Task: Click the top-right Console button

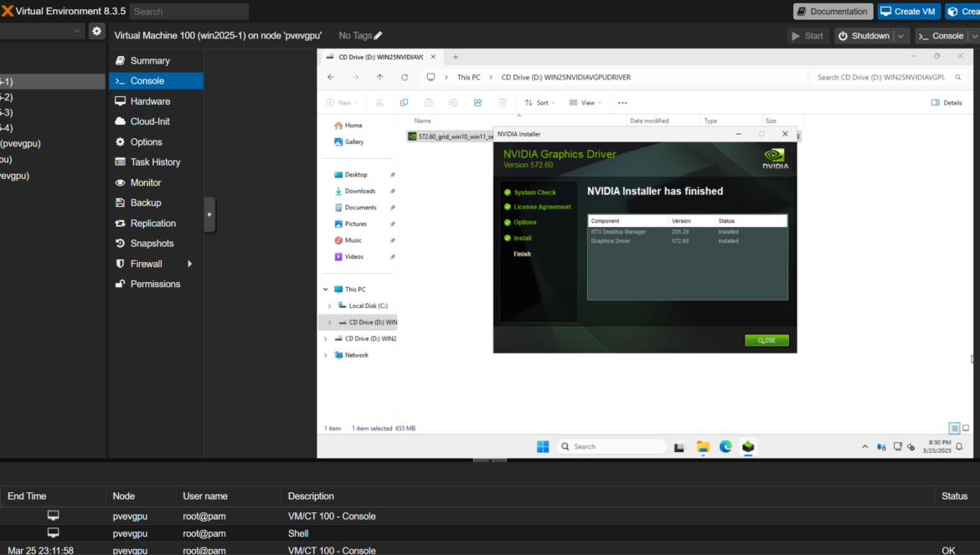Action: (x=941, y=36)
